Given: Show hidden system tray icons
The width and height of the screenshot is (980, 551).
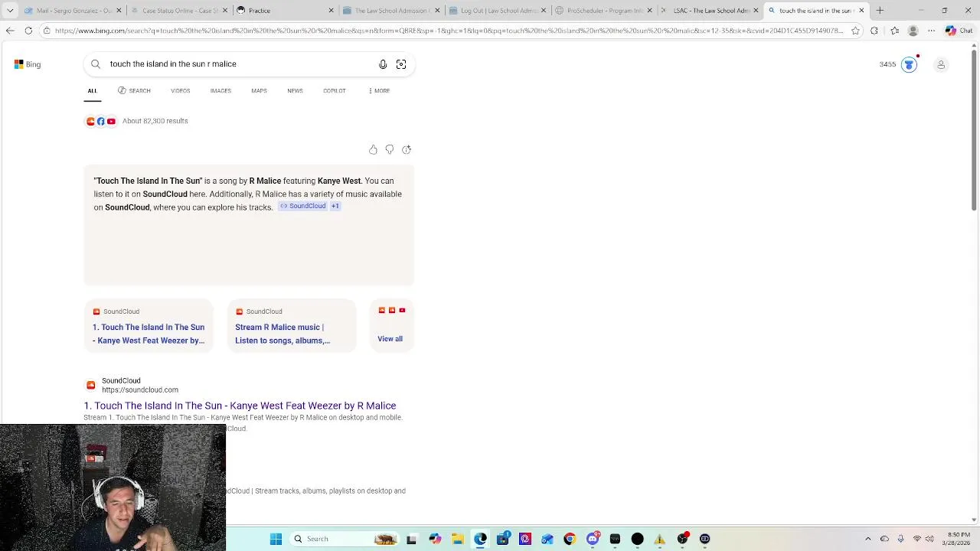Looking at the screenshot, I should (x=867, y=539).
